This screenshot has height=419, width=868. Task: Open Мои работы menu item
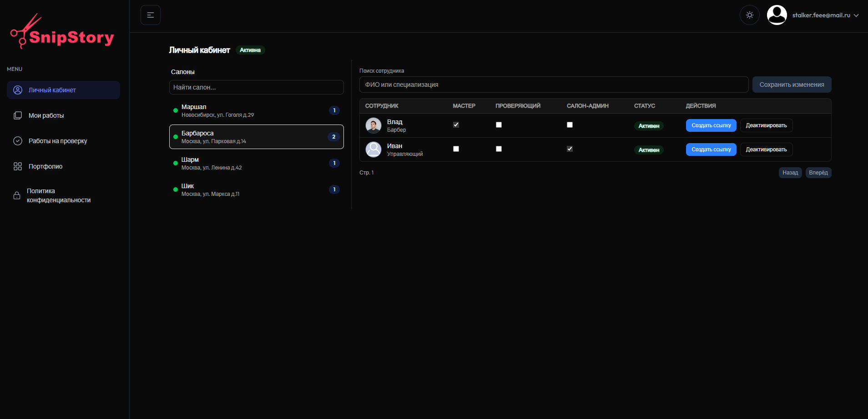tap(63, 115)
